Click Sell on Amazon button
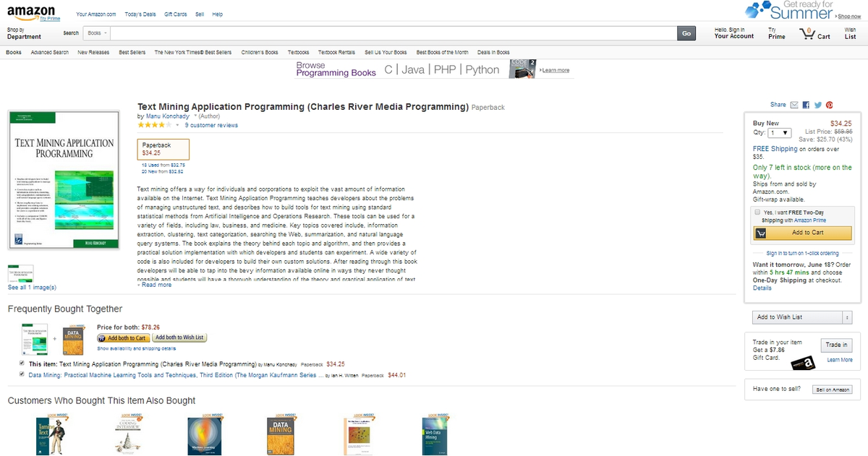The width and height of the screenshot is (868, 456). pyautogui.click(x=832, y=390)
